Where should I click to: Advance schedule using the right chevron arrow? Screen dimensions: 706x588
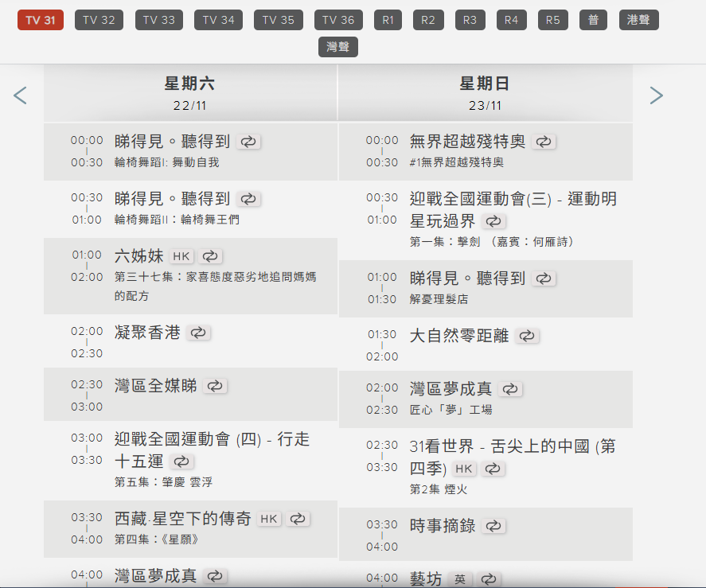click(656, 95)
